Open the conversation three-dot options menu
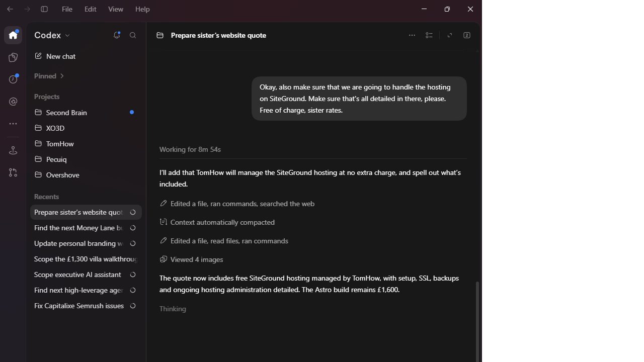 pos(412,35)
